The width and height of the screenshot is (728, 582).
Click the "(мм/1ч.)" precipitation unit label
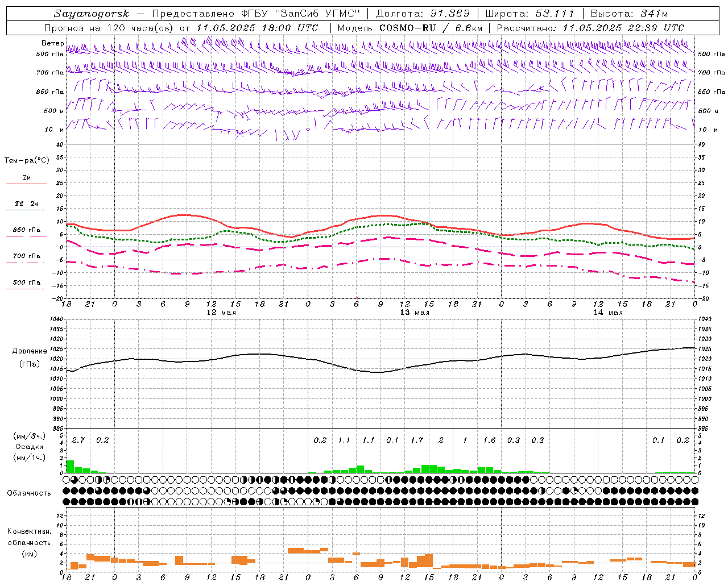coord(30,458)
